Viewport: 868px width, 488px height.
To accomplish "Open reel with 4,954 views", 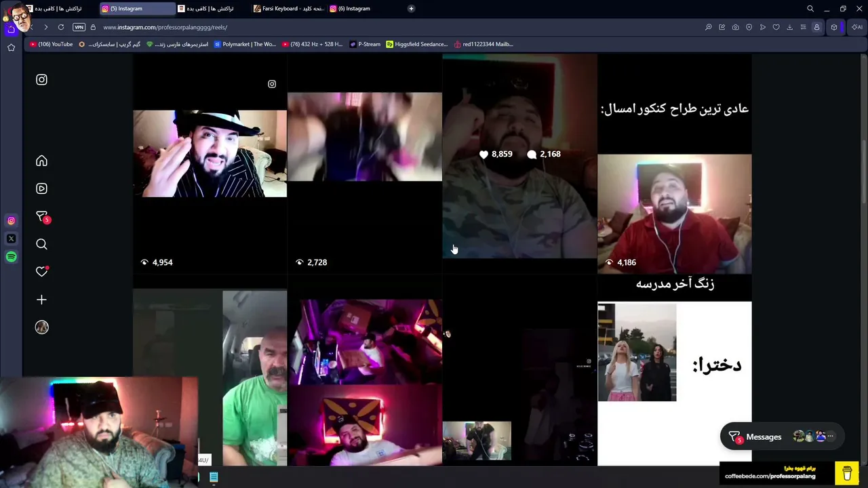I will 210,163.
